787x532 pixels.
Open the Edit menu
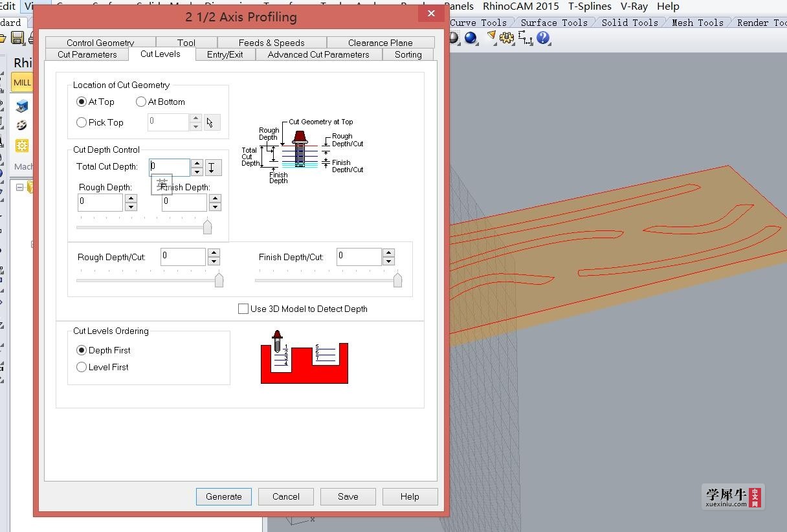pyautogui.click(x=7, y=6)
